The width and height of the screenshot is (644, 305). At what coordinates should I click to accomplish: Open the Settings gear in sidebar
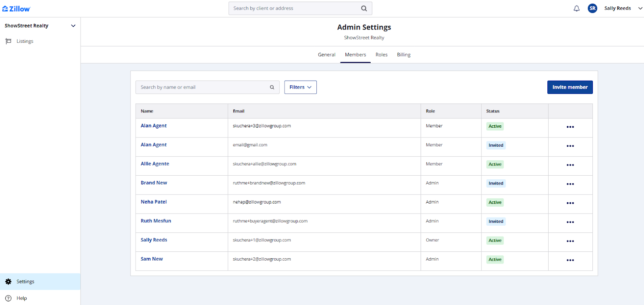(8, 282)
